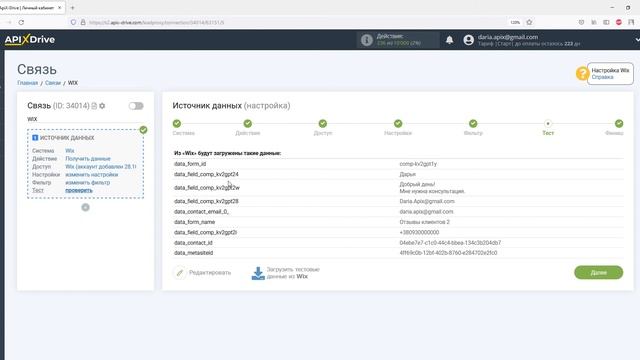Click the green Далее button
The image size is (640, 360).
click(x=598, y=273)
